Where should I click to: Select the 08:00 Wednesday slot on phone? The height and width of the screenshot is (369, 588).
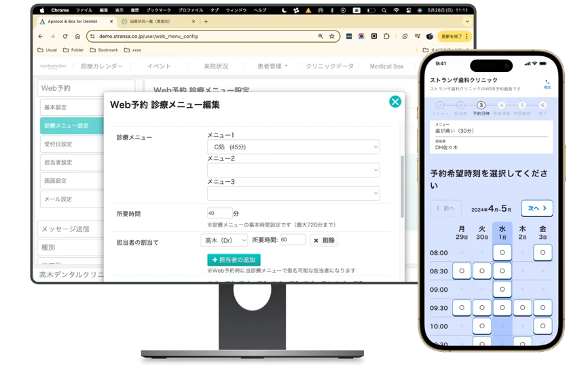tap(502, 252)
